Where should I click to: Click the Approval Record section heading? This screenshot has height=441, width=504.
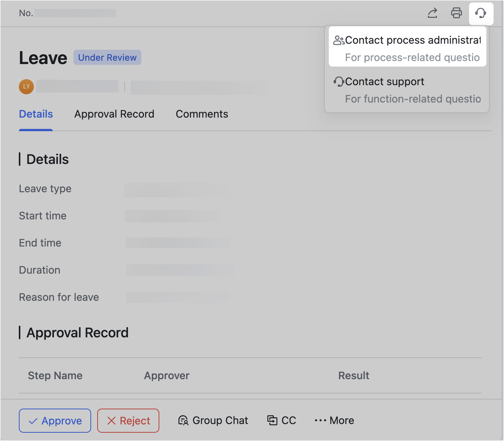(x=77, y=333)
